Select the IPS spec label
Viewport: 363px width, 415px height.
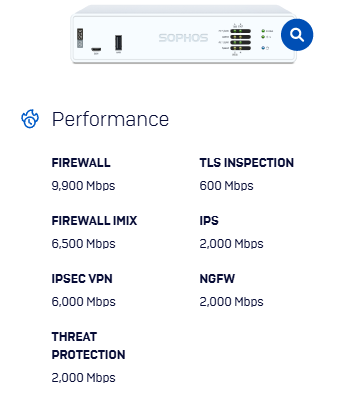(209, 221)
